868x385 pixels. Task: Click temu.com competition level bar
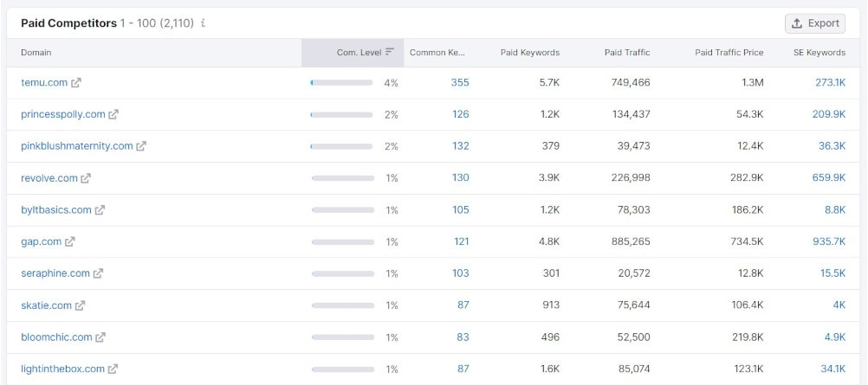click(x=341, y=83)
